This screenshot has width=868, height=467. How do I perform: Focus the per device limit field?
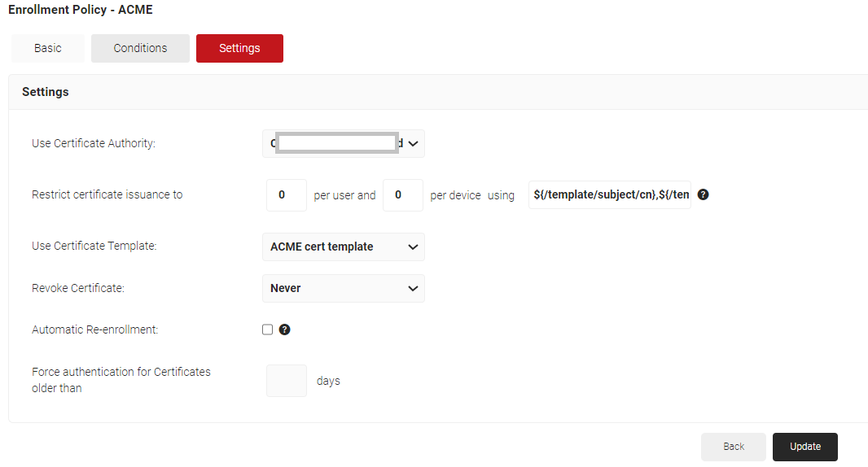[x=402, y=195]
